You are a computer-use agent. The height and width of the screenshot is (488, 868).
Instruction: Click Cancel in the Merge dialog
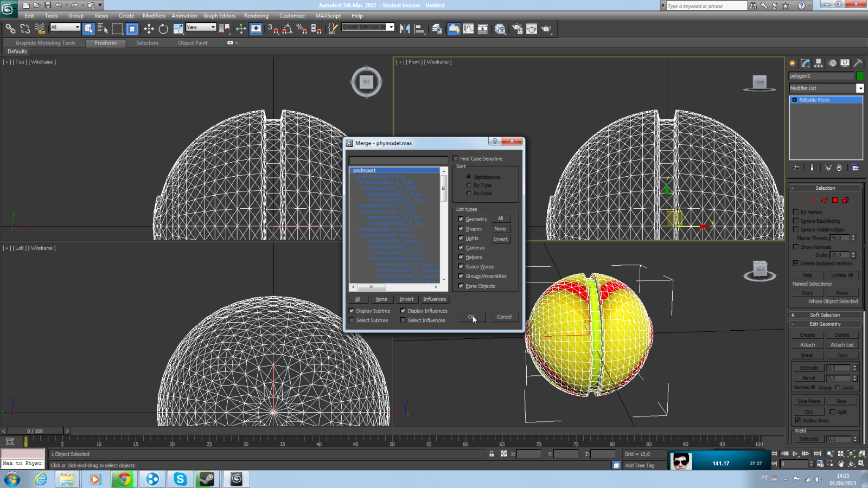click(x=504, y=317)
